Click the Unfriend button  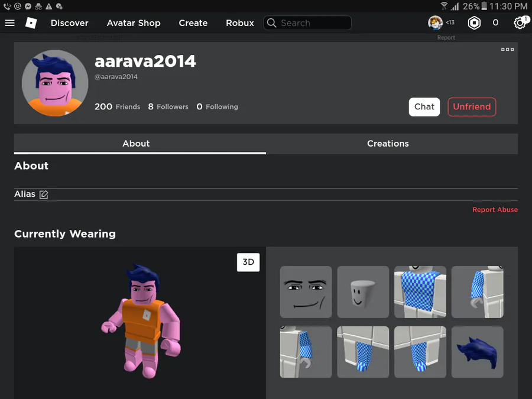[x=472, y=107]
